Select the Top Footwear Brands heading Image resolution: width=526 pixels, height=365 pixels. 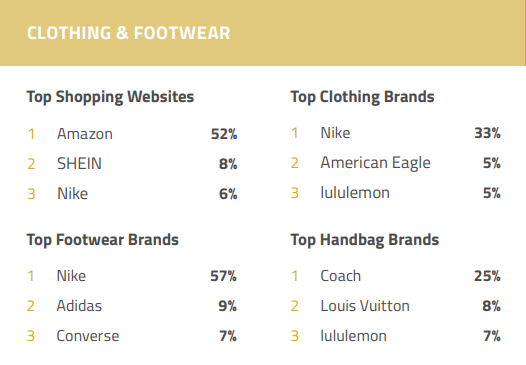103,240
